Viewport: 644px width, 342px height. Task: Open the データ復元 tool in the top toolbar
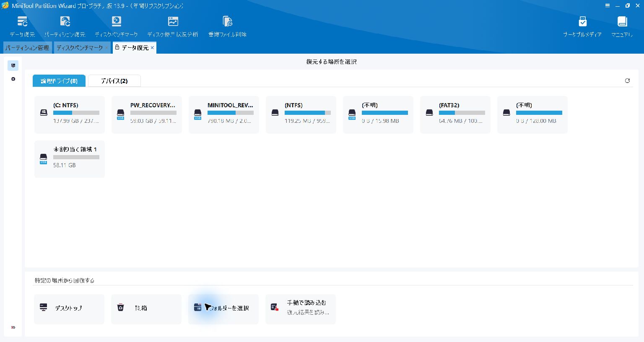coord(23,26)
